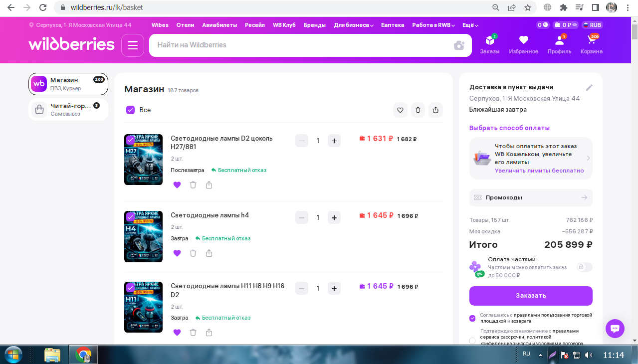638x364 pixels.
Task: Toggle Оплата частями switch
Action: pyautogui.click(x=585, y=267)
